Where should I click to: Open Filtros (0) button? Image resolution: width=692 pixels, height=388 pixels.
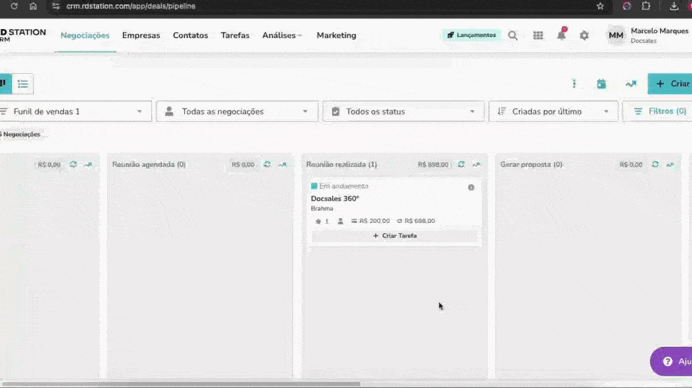(660, 112)
